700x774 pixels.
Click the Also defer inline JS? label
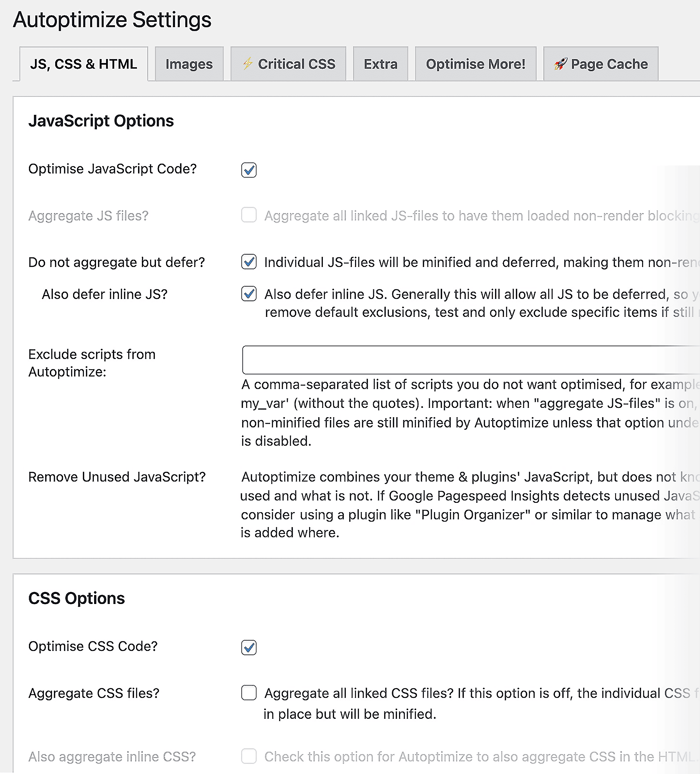pos(105,294)
